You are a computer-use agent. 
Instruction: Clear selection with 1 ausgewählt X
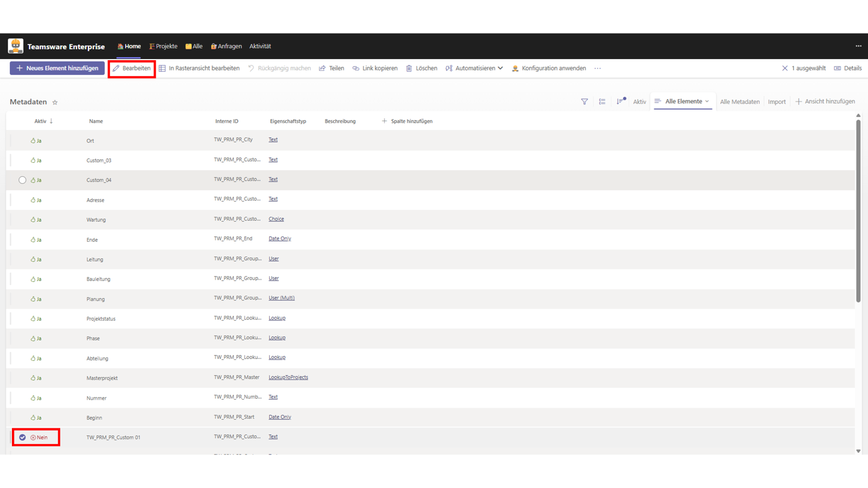[784, 68]
